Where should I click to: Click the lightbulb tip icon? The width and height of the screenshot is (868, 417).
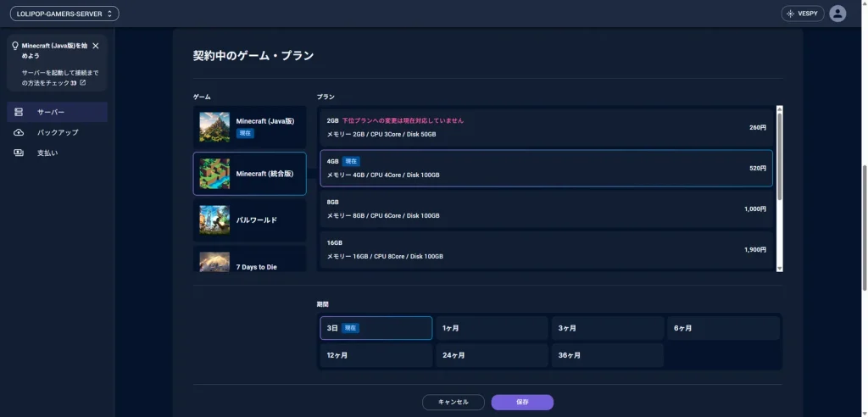15,46
